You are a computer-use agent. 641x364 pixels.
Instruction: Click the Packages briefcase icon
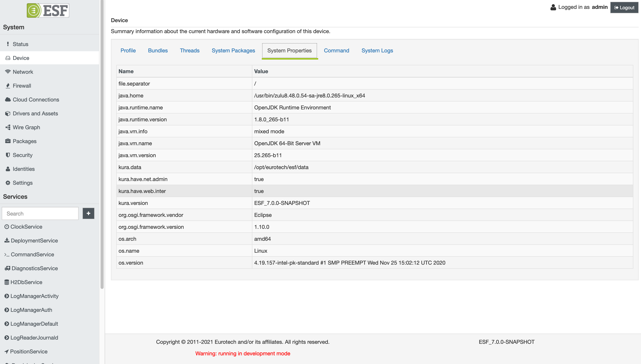[8, 141]
